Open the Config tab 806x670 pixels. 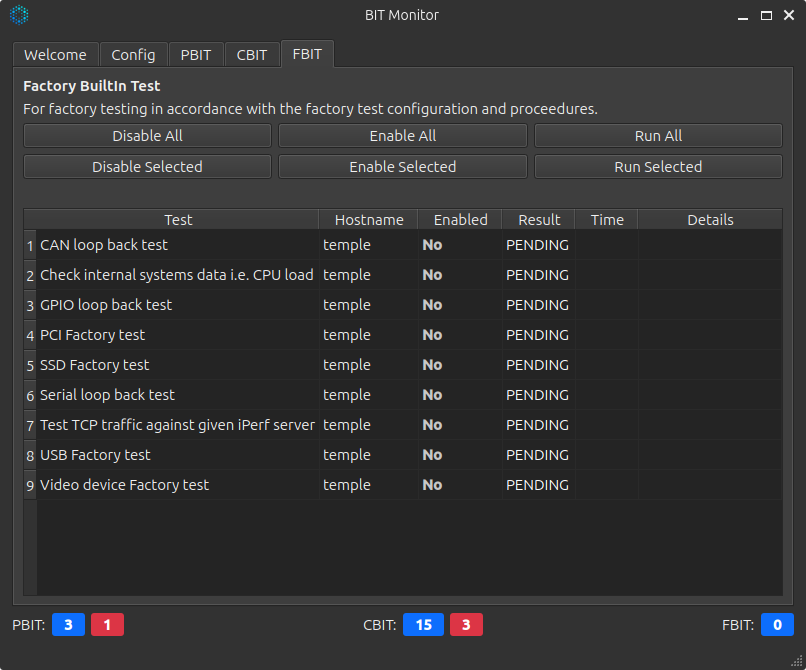click(x=133, y=55)
